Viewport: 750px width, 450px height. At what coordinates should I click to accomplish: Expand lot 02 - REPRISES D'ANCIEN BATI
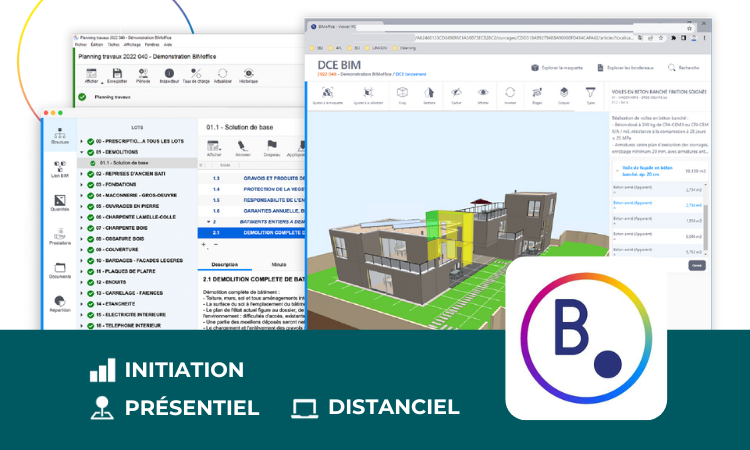click(x=82, y=174)
